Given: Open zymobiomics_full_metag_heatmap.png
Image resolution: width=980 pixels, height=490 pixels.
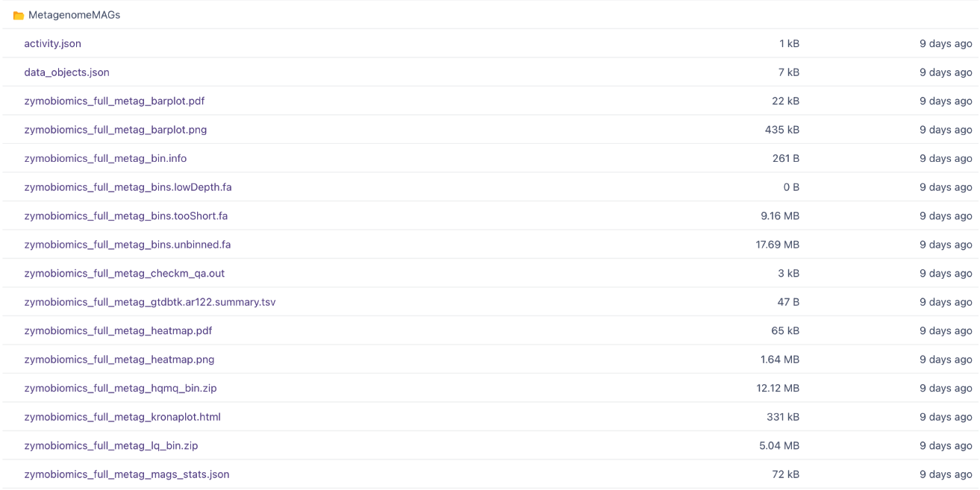Looking at the screenshot, I should coord(119,359).
